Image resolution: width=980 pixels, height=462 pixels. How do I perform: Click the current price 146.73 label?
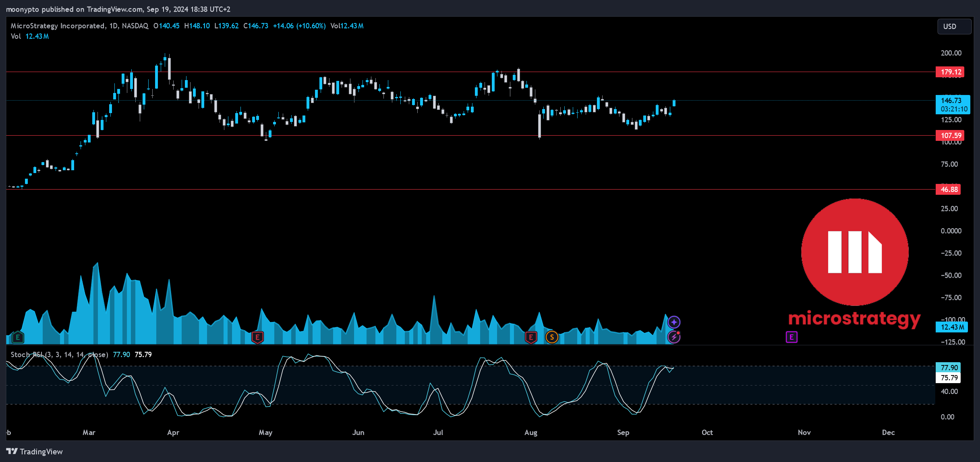[x=953, y=105]
